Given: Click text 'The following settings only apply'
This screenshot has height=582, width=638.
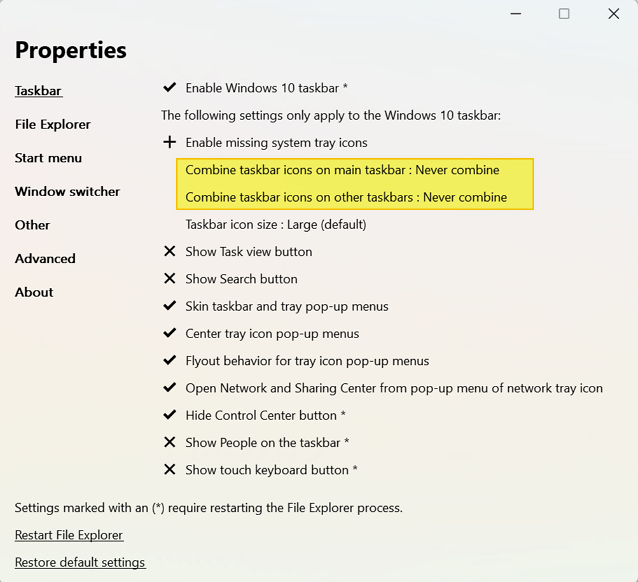Looking at the screenshot, I should click(x=331, y=115).
